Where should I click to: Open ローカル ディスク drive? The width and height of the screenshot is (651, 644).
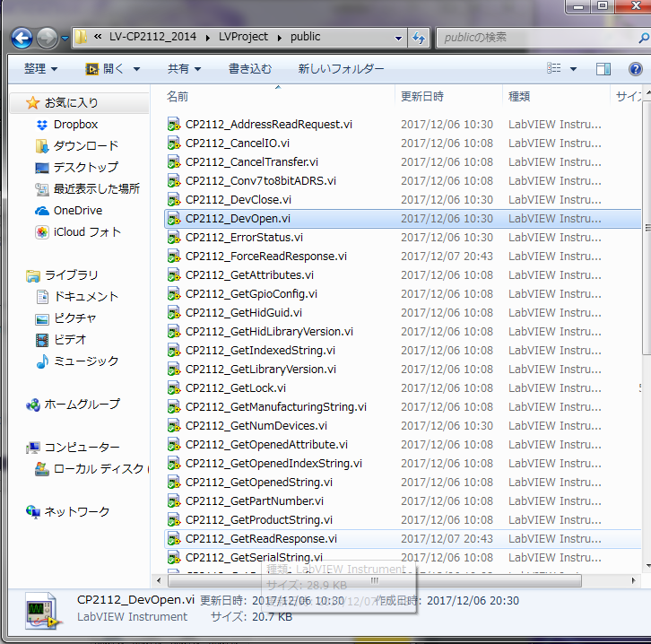pyautogui.click(x=99, y=469)
